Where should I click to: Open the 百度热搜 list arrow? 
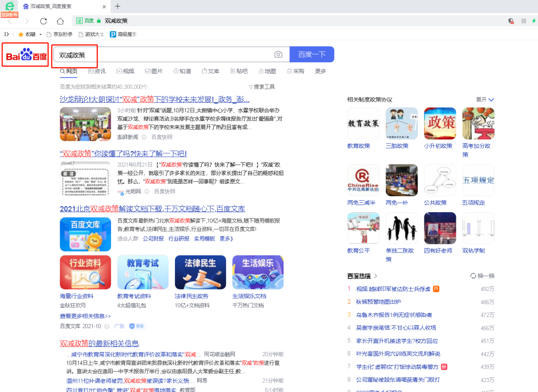click(376, 276)
